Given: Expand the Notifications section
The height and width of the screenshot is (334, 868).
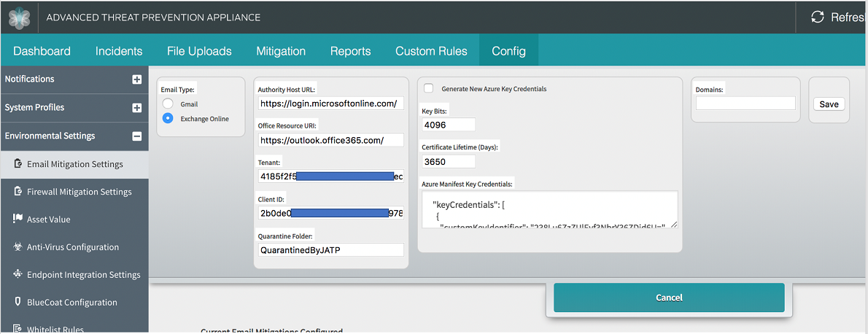Looking at the screenshot, I should [136, 79].
